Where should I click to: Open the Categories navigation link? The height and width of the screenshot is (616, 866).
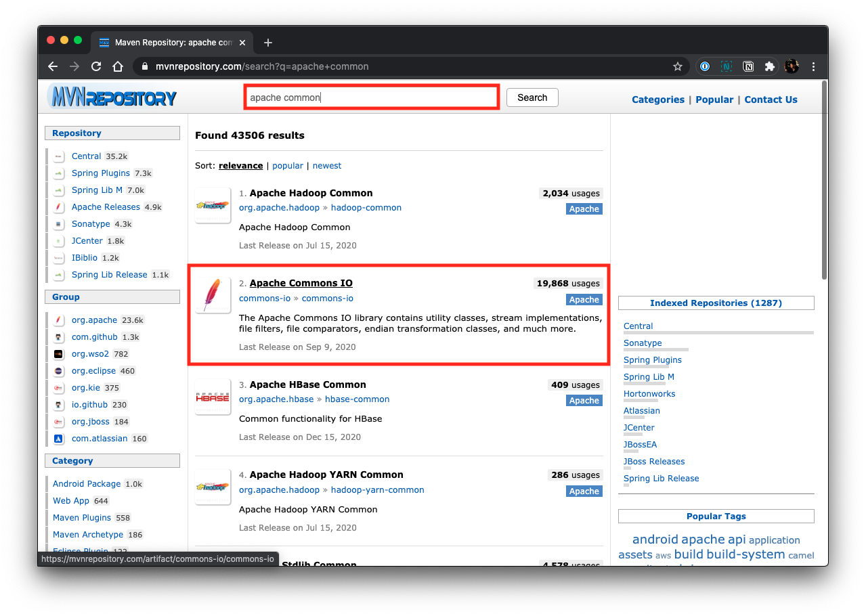(657, 100)
